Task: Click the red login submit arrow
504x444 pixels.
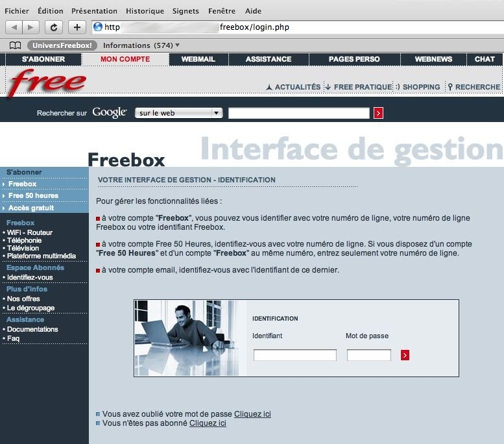Action: coord(405,355)
